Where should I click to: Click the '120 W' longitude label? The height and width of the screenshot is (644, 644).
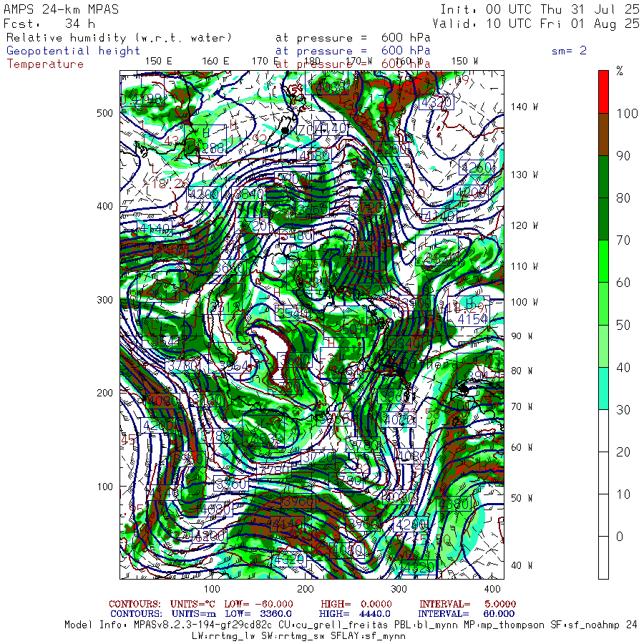525,225
